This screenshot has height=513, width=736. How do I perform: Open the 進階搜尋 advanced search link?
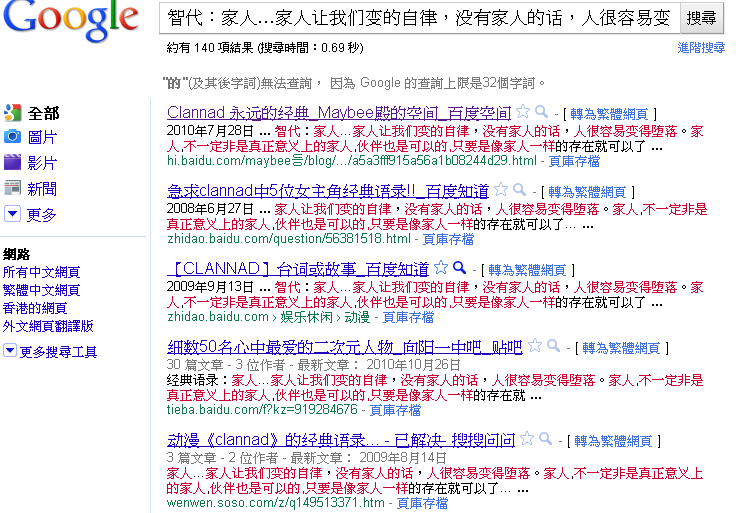click(x=701, y=48)
